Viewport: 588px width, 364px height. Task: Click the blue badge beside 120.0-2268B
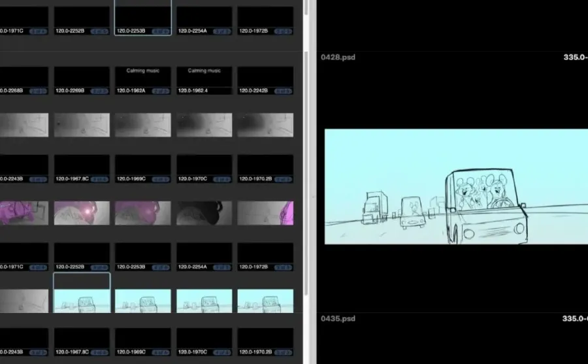(x=38, y=91)
